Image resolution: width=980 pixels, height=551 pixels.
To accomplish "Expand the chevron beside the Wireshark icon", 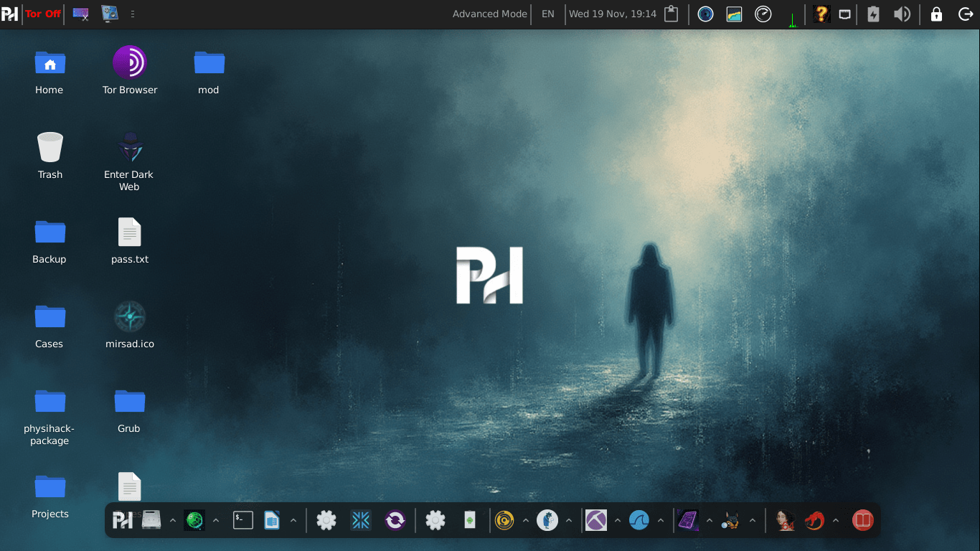I will [x=661, y=519].
